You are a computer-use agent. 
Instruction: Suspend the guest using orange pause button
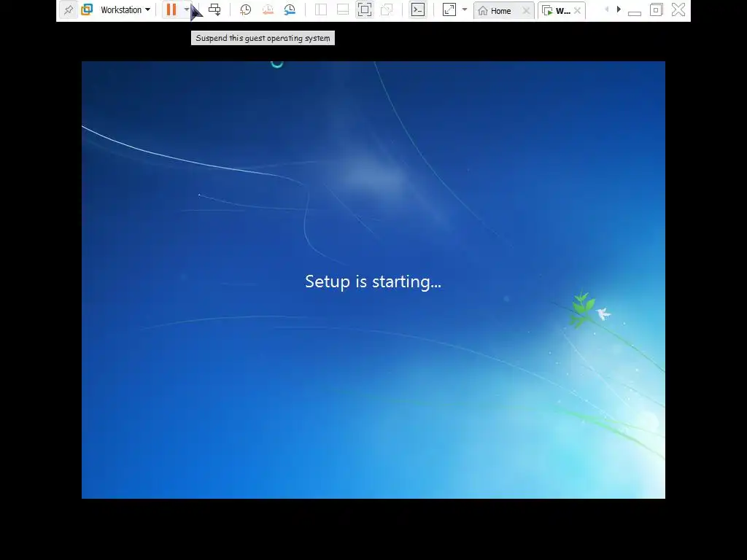171,9
